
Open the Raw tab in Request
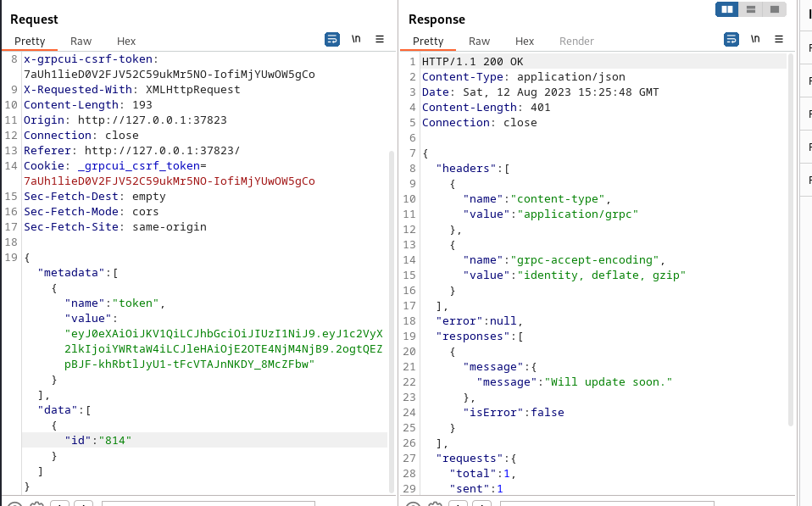pyautogui.click(x=81, y=41)
